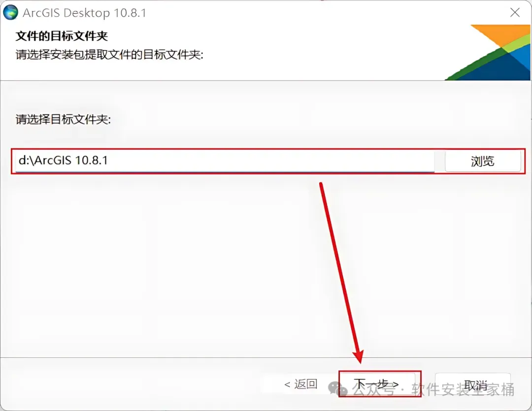Click the Esri colored banner graphic
The image size is (532, 411).
[x=488, y=52]
